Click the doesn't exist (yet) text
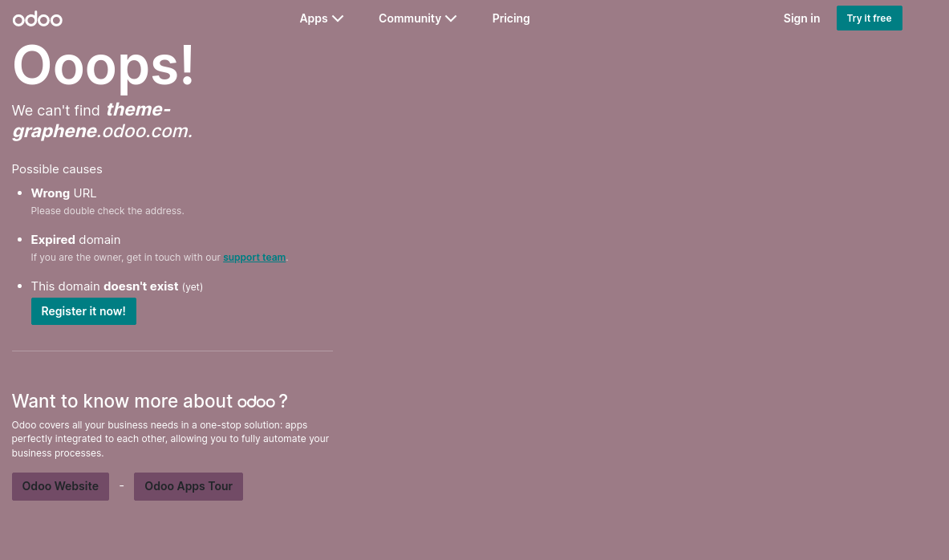The image size is (949, 560). pyautogui.click(x=140, y=286)
